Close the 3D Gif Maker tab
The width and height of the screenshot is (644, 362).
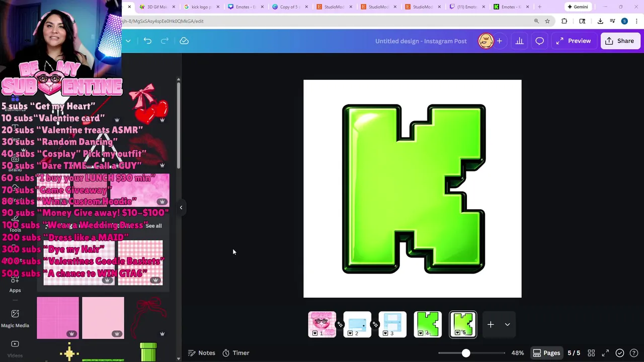pos(174,7)
